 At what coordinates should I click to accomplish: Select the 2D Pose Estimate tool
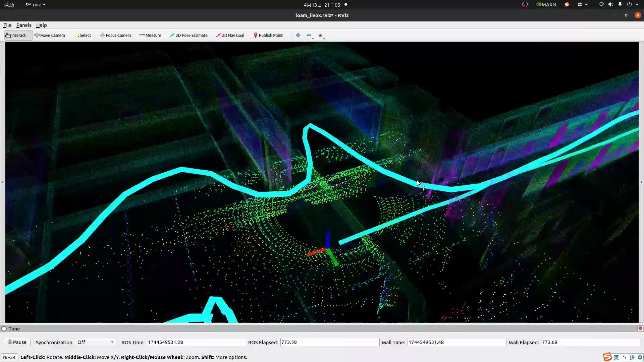click(189, 35)
